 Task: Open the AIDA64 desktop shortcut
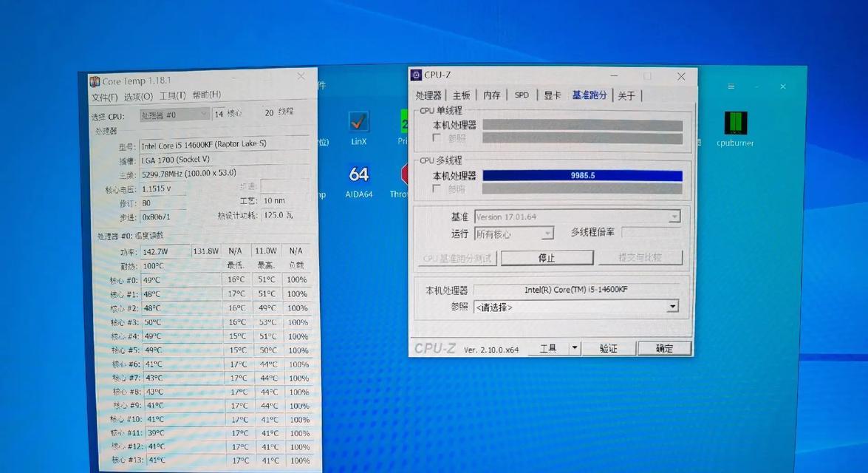pos(359,182)
